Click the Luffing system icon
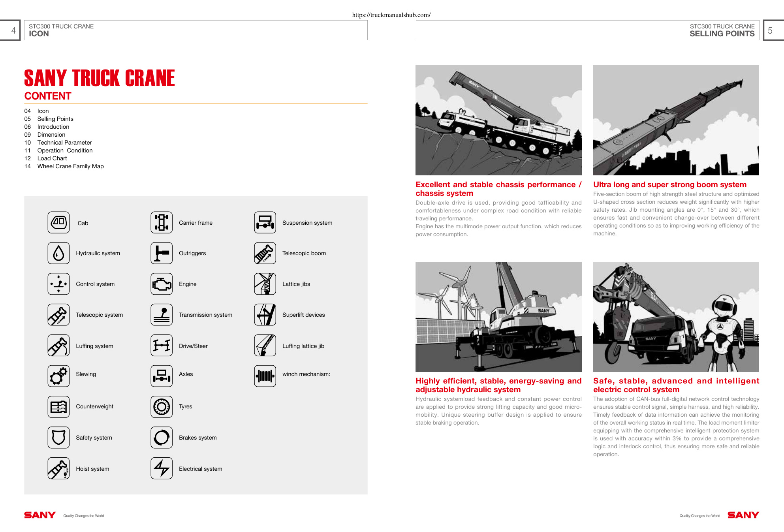Viewport: 784px width, 532px height. [x=58, y=346]
